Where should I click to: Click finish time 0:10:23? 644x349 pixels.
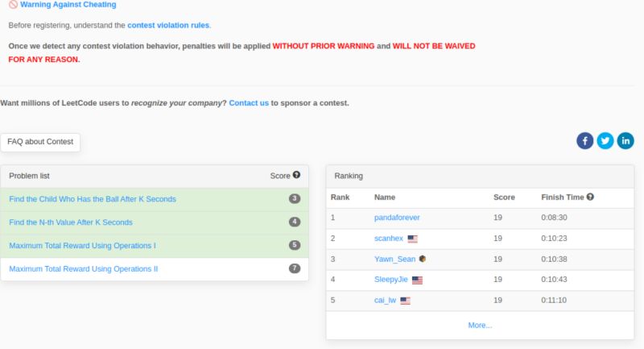click(x=554, y=238)
